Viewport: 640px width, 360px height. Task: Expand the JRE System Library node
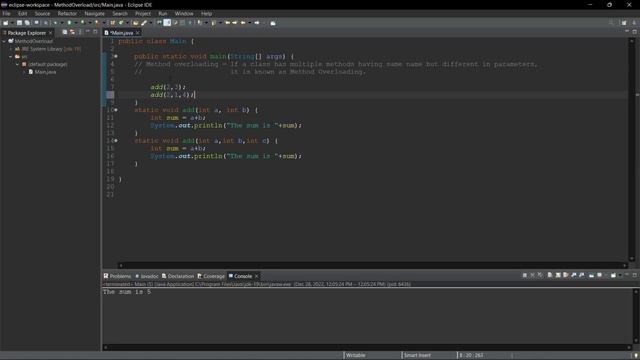coord(11,49)
